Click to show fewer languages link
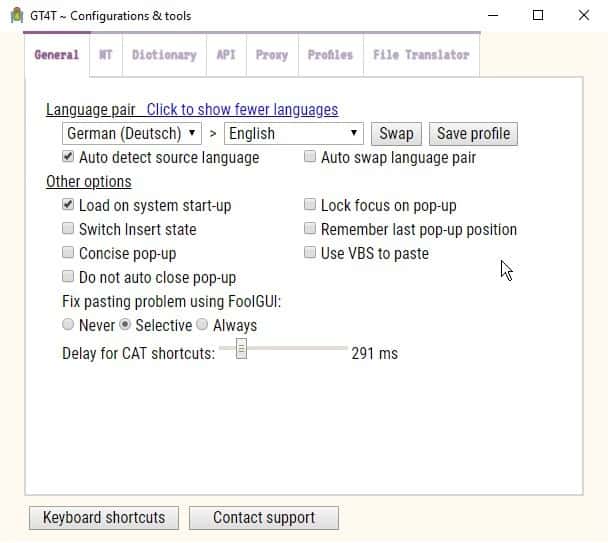This screenshot has height=543, width=608. [x=242, y=109]
